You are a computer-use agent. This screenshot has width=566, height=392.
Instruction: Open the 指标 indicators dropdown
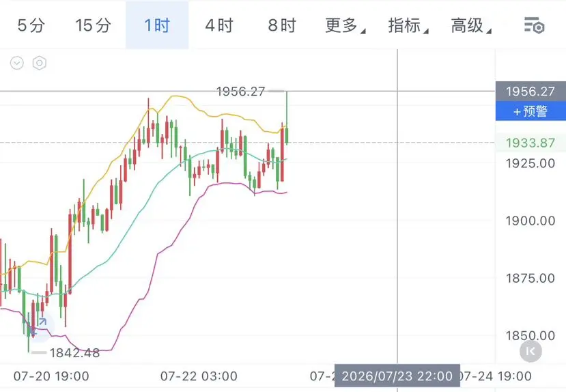(x=408, y=26)
